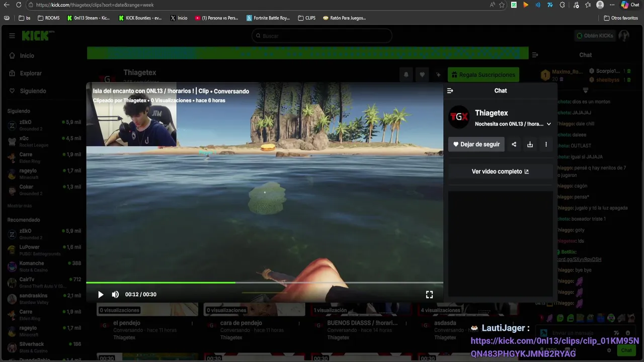Screen dimensions: 644x362
Task: Open the CLIPS bookmark folder
Action: pyautogui.click(x=306, y=18)
